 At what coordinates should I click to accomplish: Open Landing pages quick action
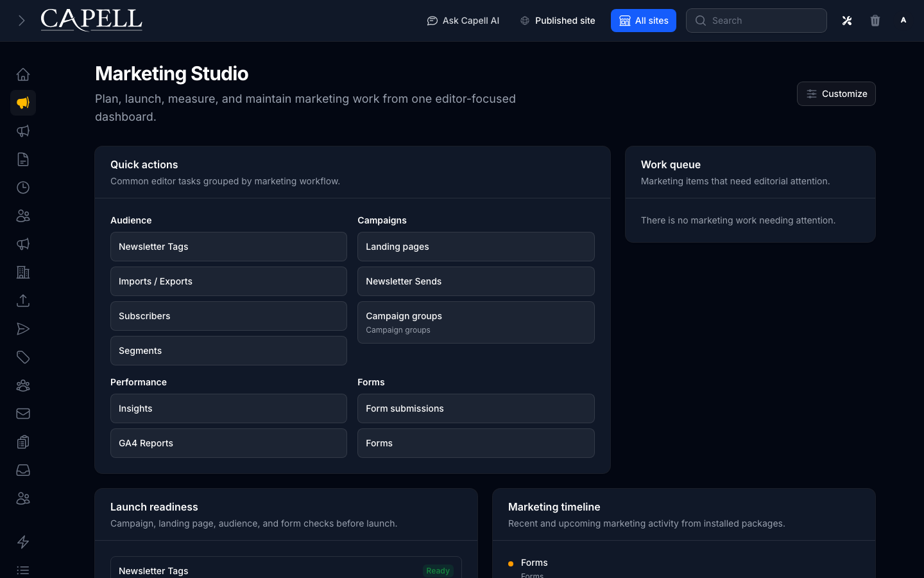(x=476, y=247)
